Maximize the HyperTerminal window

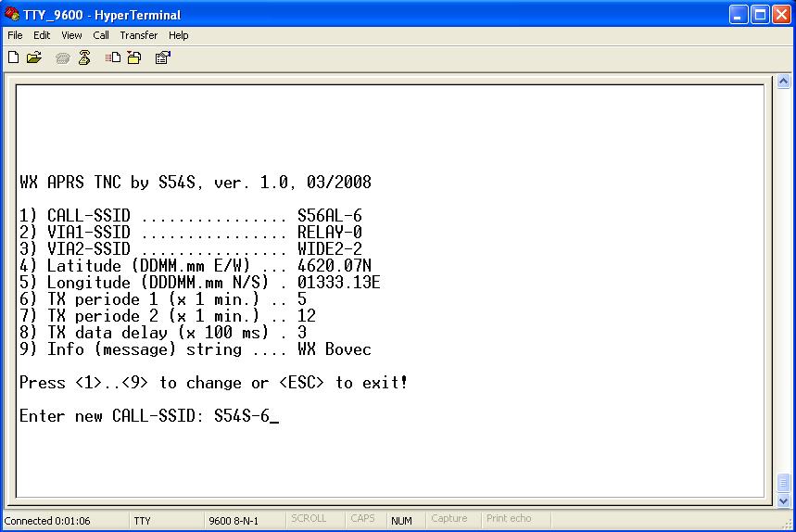(x=760, y=15)
